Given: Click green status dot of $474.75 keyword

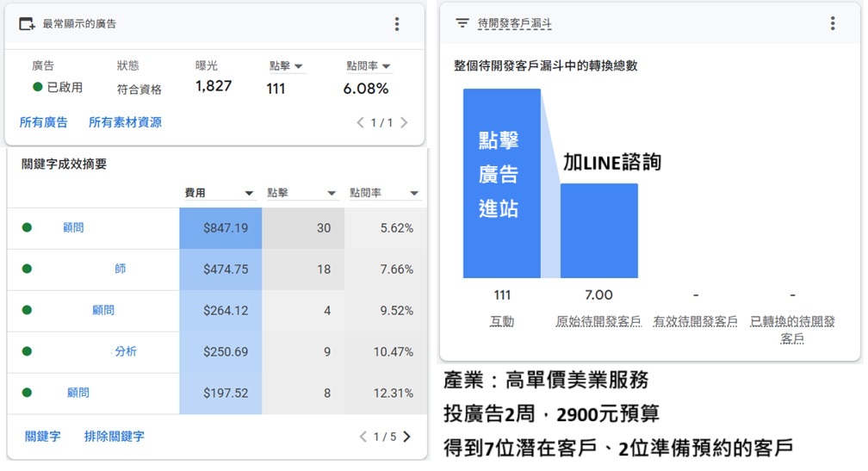Looking at the screenshot, I should [27, 270].
